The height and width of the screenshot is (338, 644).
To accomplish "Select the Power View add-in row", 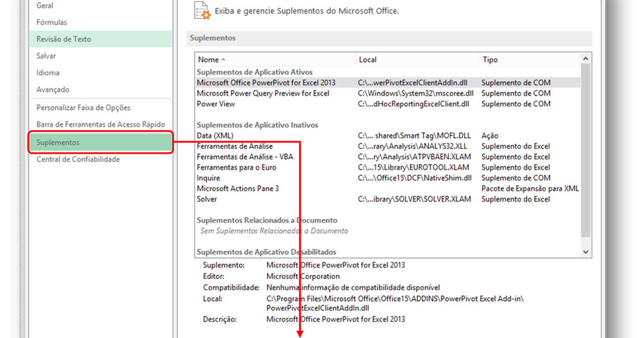I will pos(388,104).
